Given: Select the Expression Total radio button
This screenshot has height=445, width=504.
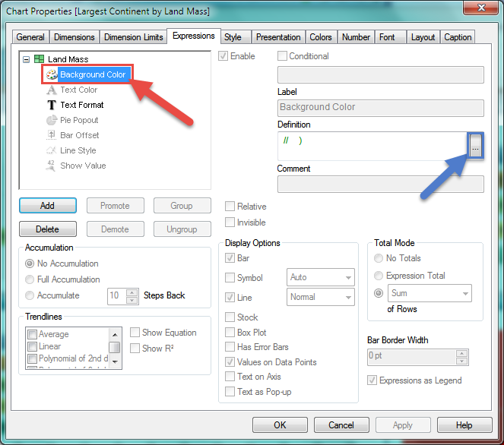Looking at the screenshot, I should (379, 276).
